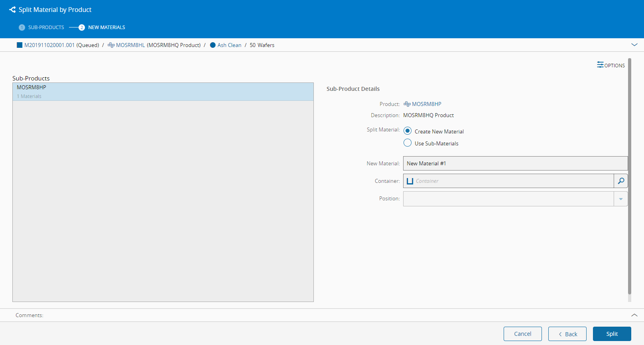The height and width of the screenshot is (345, 644).
Task: Click the Split Material share icon in header
Action: [12, 10]
